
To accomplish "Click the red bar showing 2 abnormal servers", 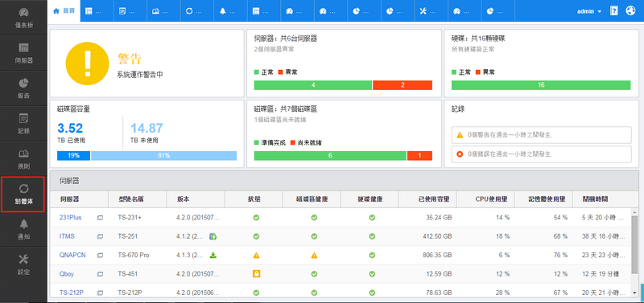I will (x=402, y=85).
